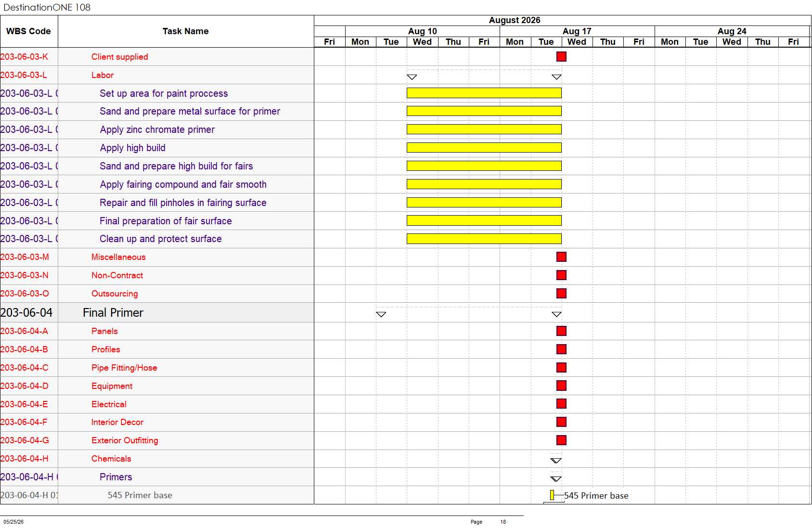The image size is (812, 528).
Task: Click the red milestone marker for Electrical
Action: click(x=561, y=404)
